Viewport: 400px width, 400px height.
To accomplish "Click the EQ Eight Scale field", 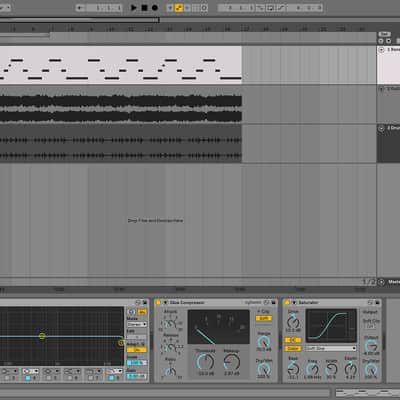I will (x=137, y=363).
